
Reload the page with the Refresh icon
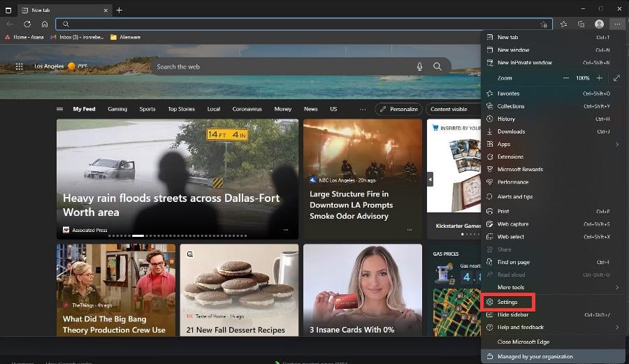point(27,24)
